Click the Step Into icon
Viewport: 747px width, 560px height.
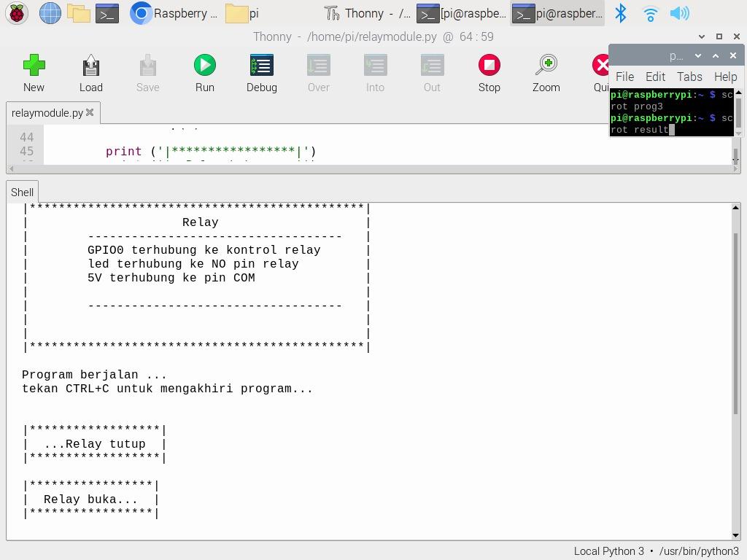pos(375,74)
